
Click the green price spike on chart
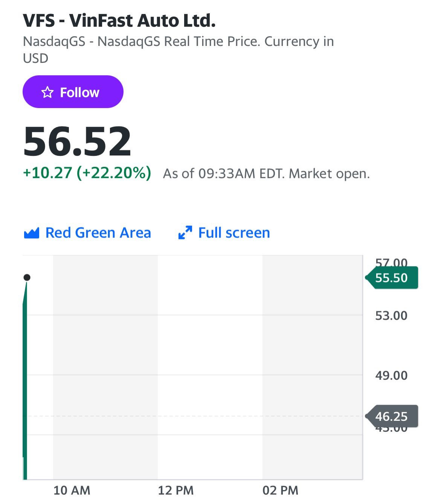click(25, 380)
